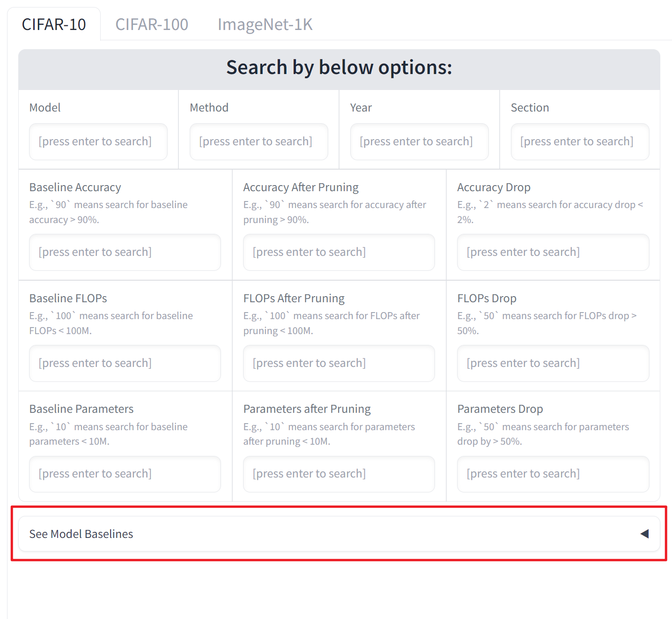Click the 'Accuracy Drop' label
The height and width of the screenshot is (619, 672).
click(494, 187)
